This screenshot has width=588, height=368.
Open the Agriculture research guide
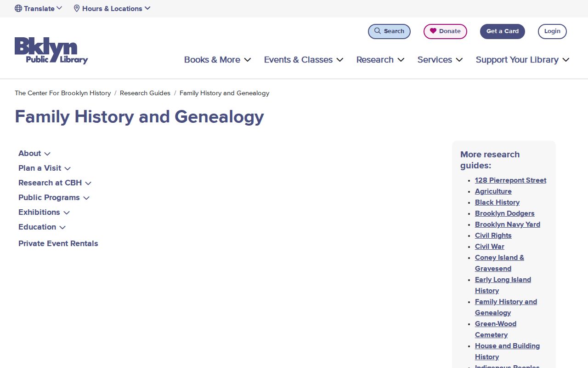pos(493,191)
